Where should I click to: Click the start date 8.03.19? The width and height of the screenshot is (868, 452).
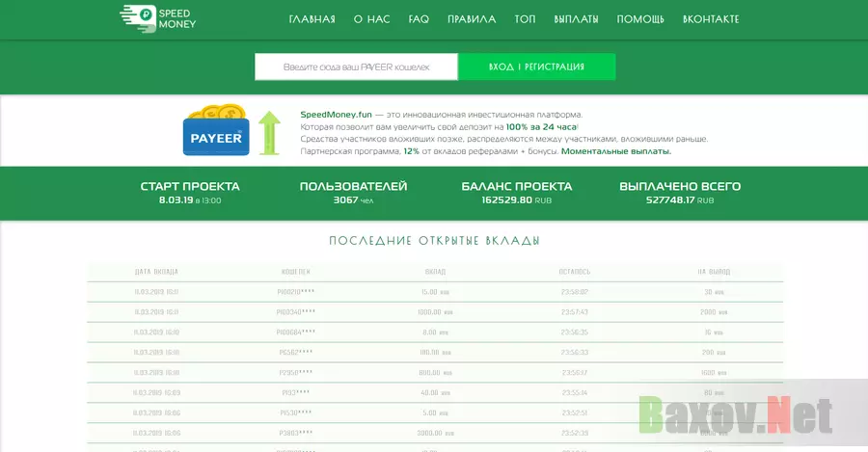pyautogui.click(x=176, y=200)
